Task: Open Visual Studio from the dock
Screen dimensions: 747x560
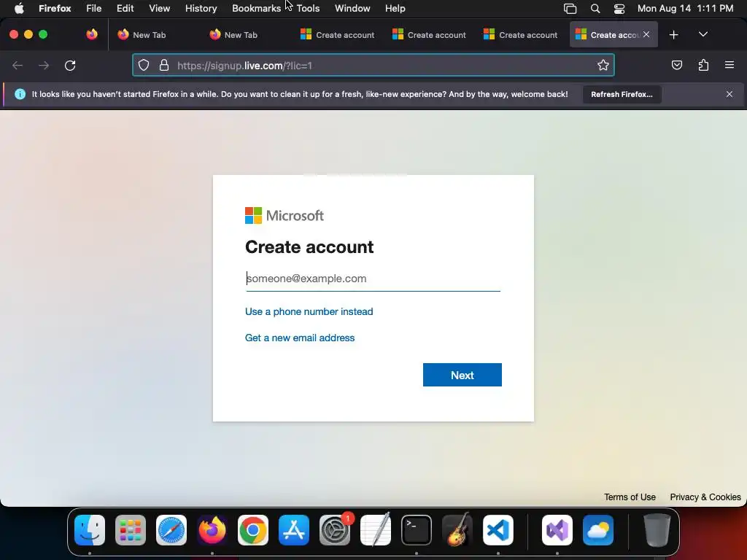Action: [x=557, y=530]
